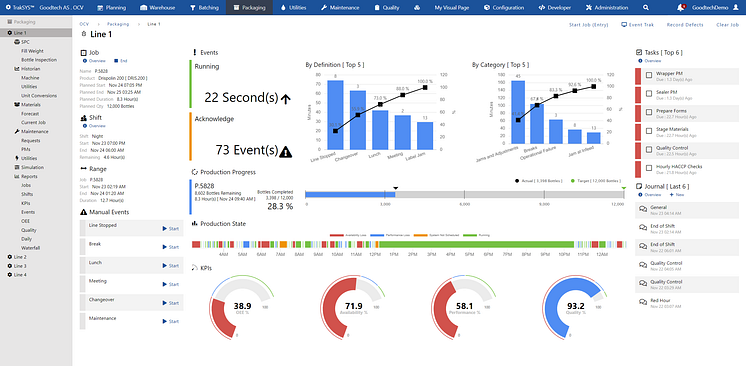The width and height of the screenshot is (746, 366).
Task: Mark Hourly HACCP Checks task checkbox
Action: 649,168
